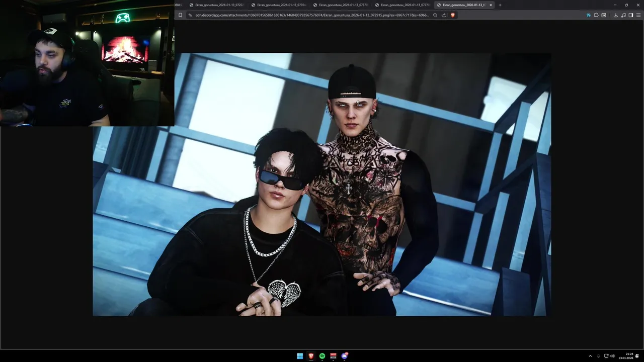
Task: Open the notification bell in tray
Action: click(637, 356)
